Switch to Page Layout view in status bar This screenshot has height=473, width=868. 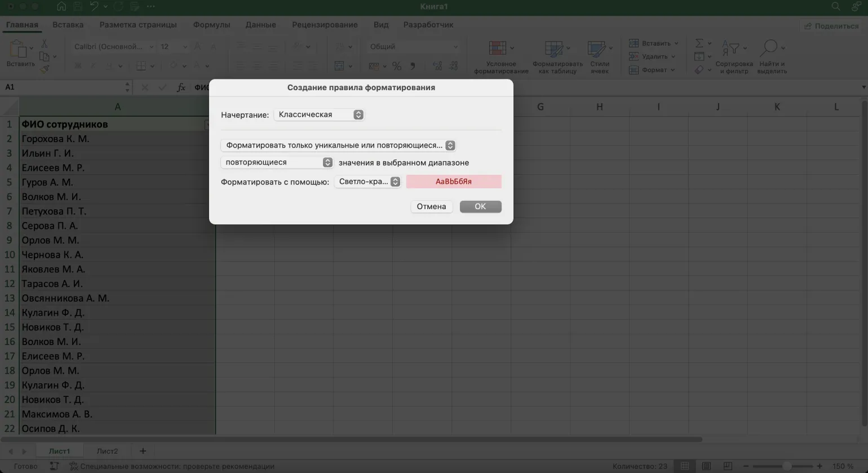(706, 466)
